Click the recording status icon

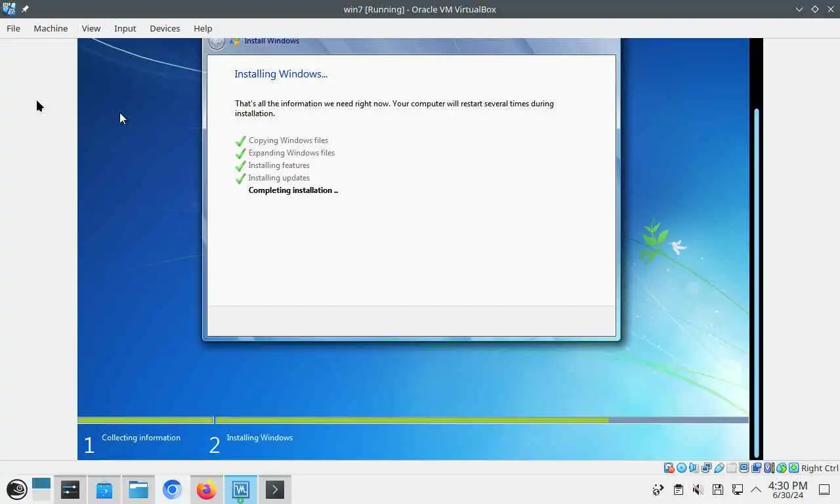756,468
